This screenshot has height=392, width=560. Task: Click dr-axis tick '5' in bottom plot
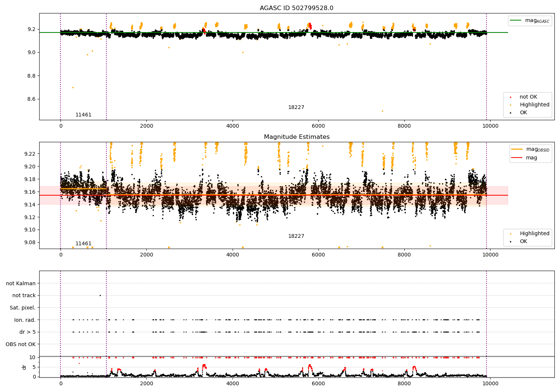tap(34, 367)
